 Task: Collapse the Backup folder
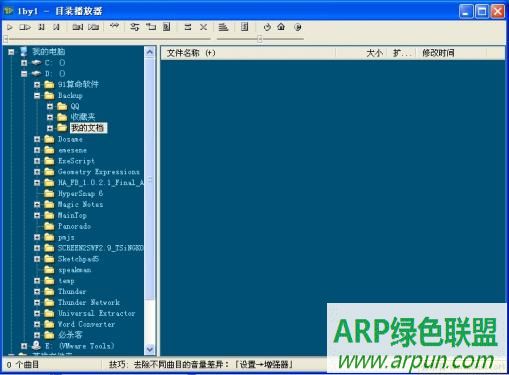point(37,96)
